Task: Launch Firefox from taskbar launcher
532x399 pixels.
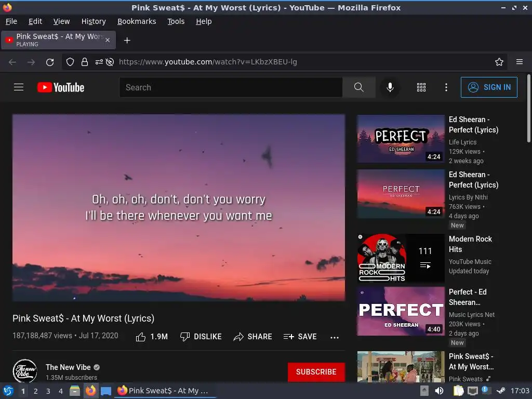Action: click(90, 391)
